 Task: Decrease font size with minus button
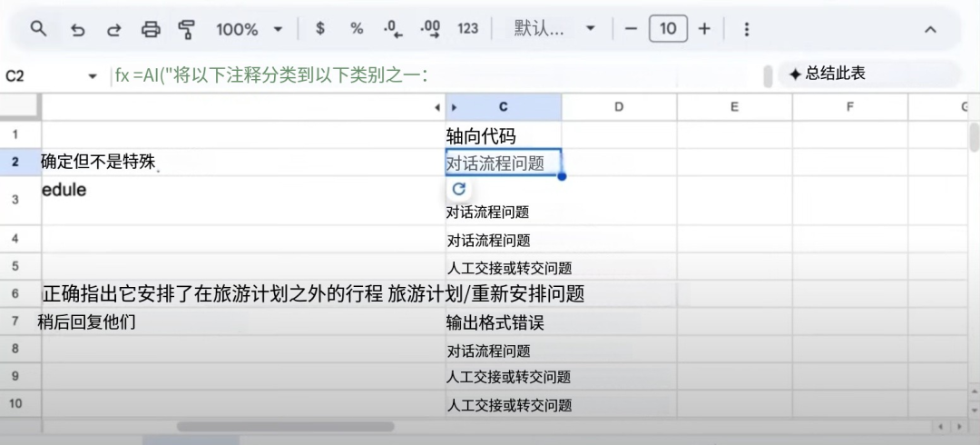632,29
